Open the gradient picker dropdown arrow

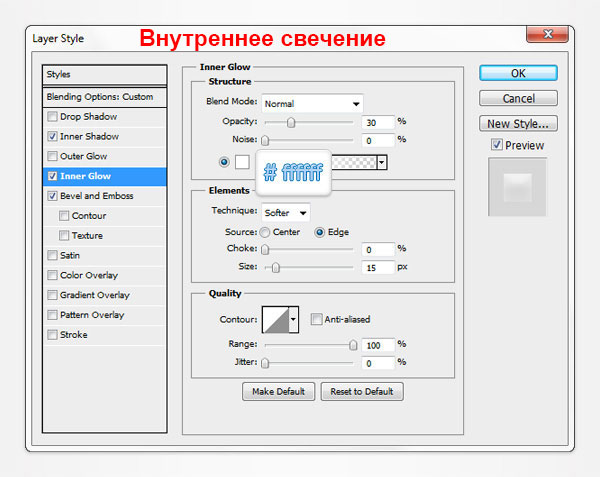click(382, 162)
